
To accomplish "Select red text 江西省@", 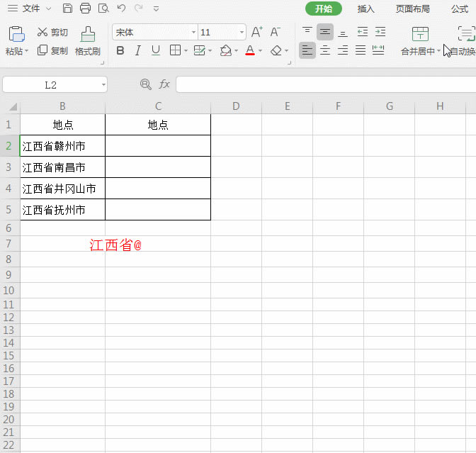I will 115,245.
